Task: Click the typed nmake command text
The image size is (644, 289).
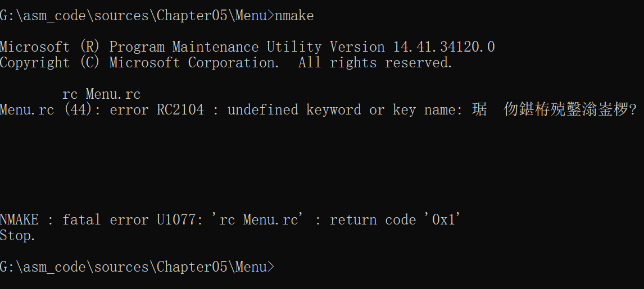Action: click(294, 16)
